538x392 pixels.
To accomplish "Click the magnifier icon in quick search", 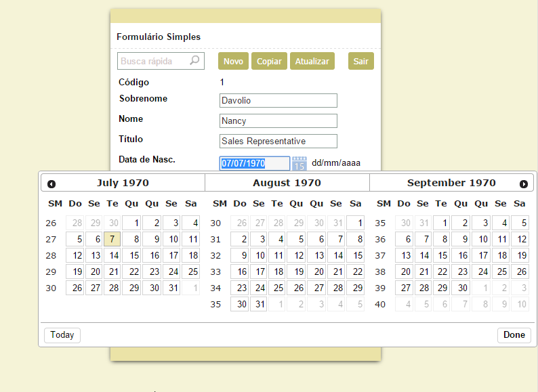I will [x=194, y=61].
